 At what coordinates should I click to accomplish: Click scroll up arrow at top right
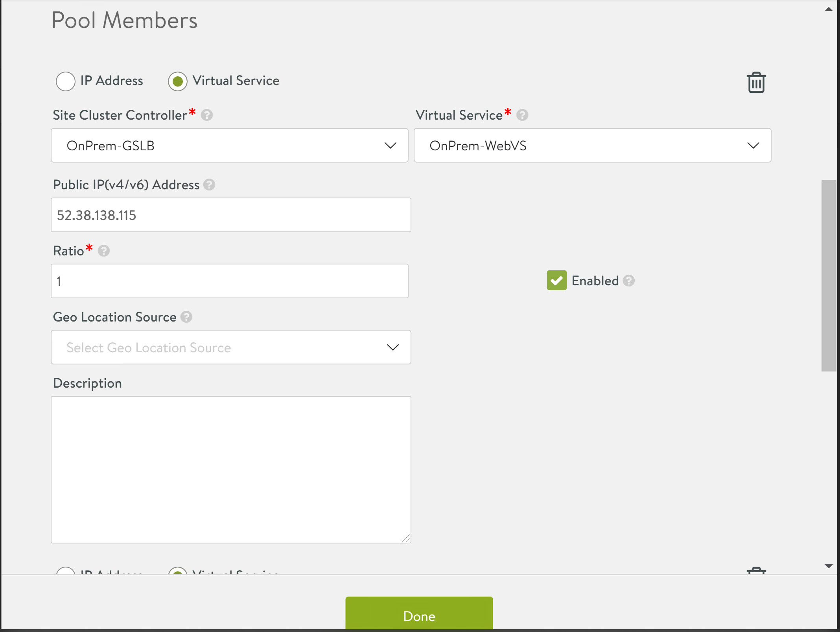[x=829, y=9]
